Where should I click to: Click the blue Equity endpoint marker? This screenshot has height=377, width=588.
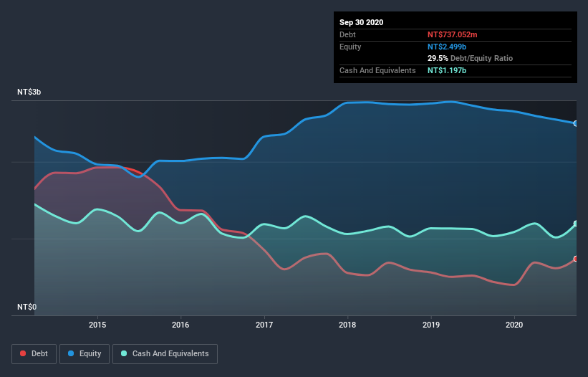click(x=576, y=123)
